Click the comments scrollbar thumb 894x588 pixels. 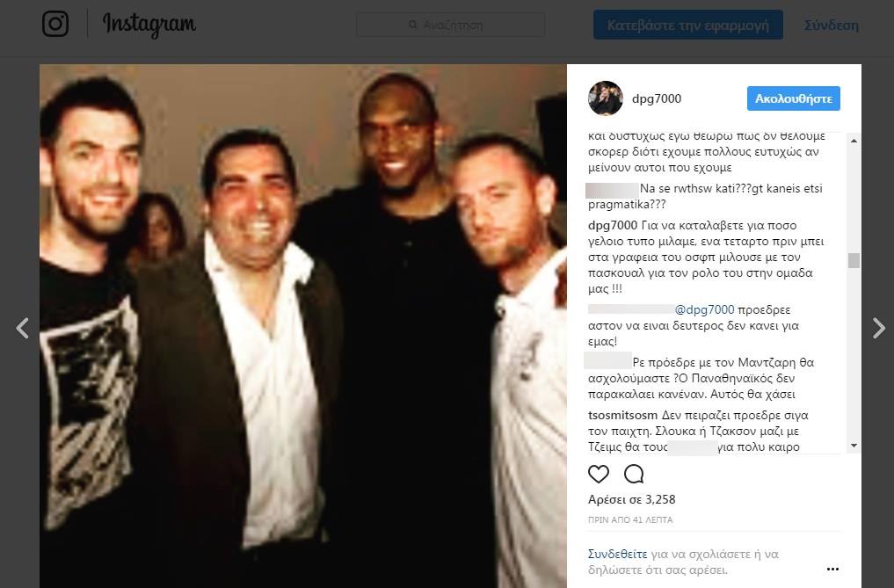point(854,261)
